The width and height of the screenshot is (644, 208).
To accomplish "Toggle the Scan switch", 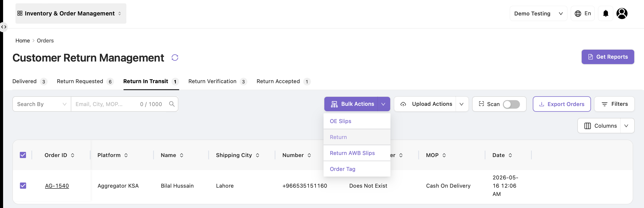I will click(x=511, y=104).
